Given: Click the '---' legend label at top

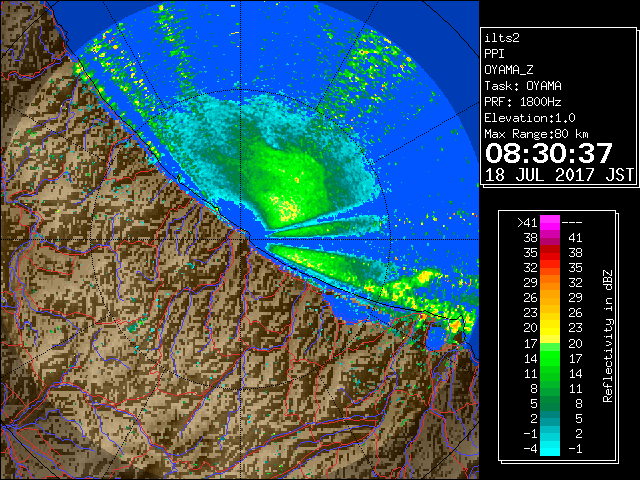Looking at the screenshot, I should point(572,222).
